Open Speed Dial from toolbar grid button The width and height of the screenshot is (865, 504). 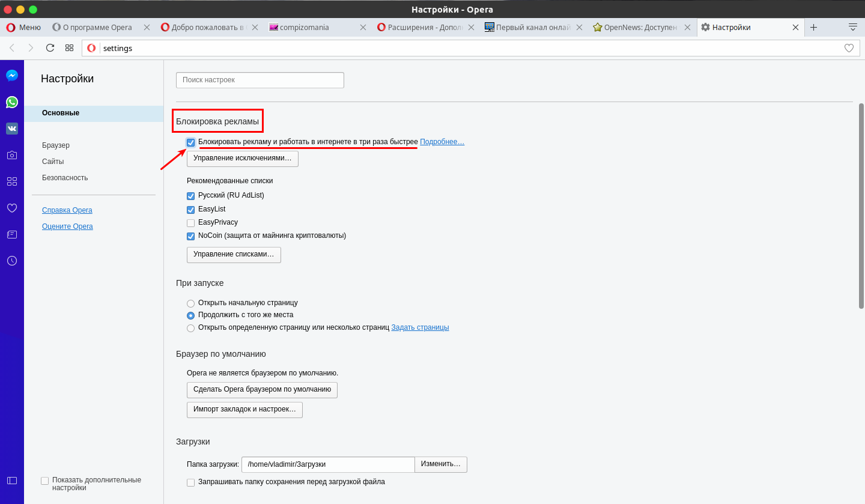(x=70, y=48)
